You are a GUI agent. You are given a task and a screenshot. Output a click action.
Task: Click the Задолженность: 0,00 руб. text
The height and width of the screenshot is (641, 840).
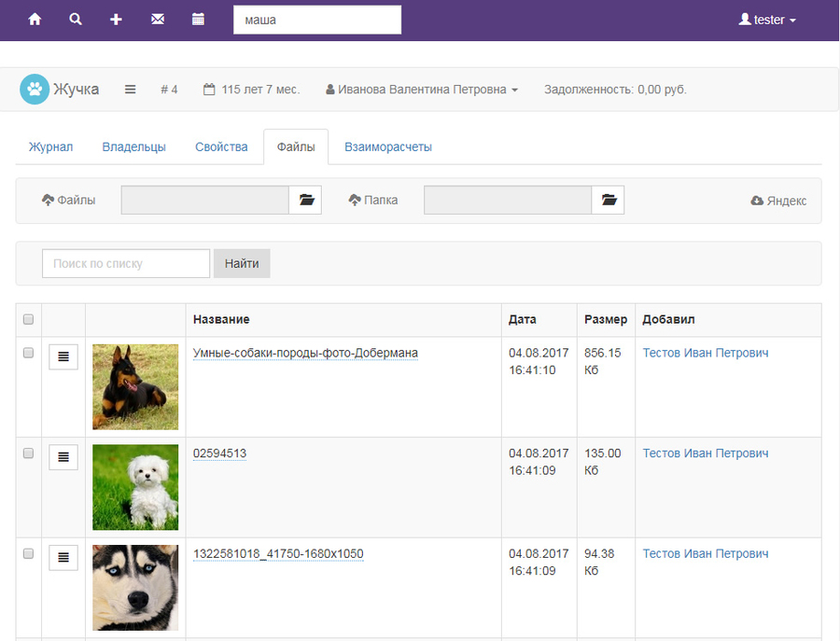[616, 90]
